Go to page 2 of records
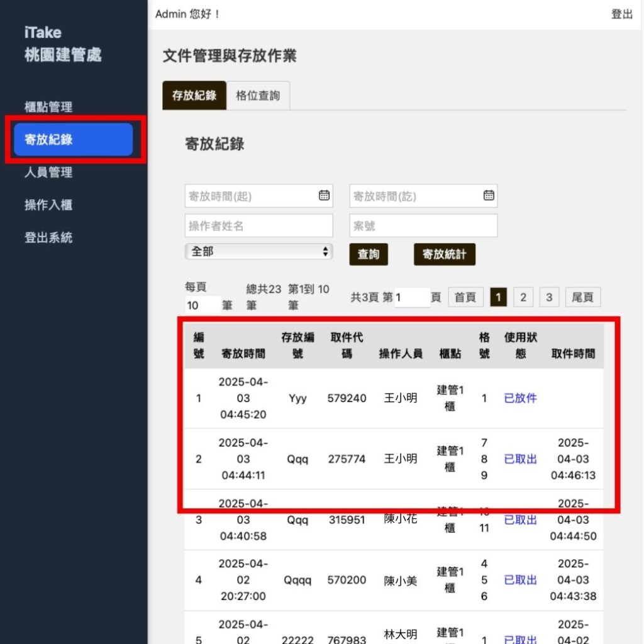This screenshot has height=644, width=644. 523,297
